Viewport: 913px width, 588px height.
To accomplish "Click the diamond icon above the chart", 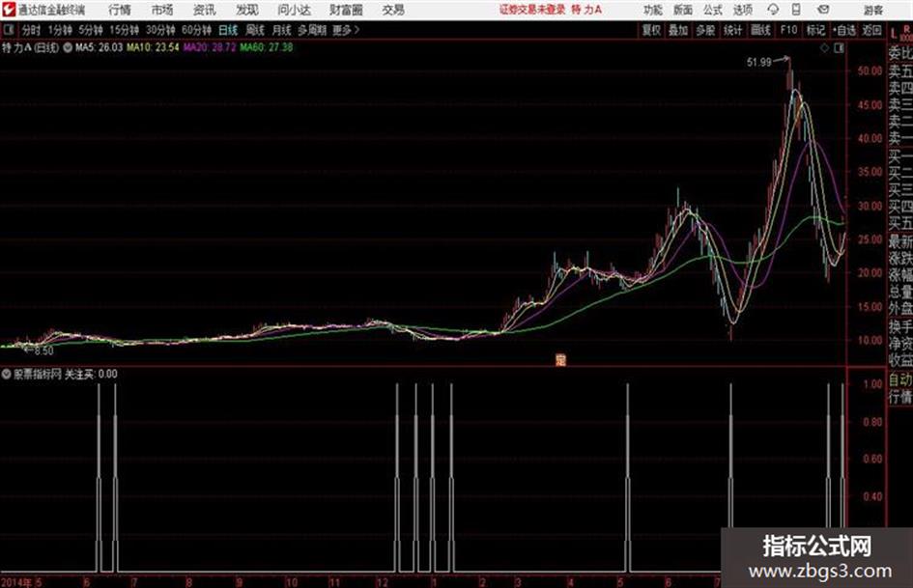I will (x=824, y=48).
